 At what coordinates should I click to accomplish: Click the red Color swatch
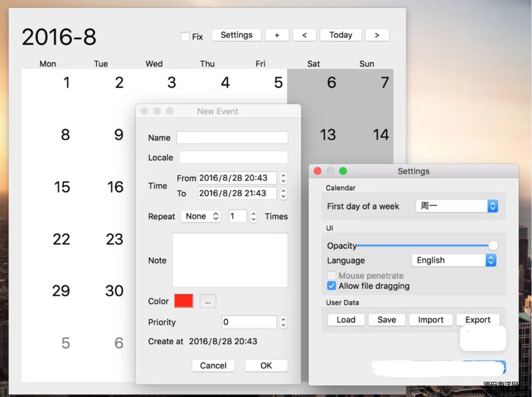coord(184,301)
